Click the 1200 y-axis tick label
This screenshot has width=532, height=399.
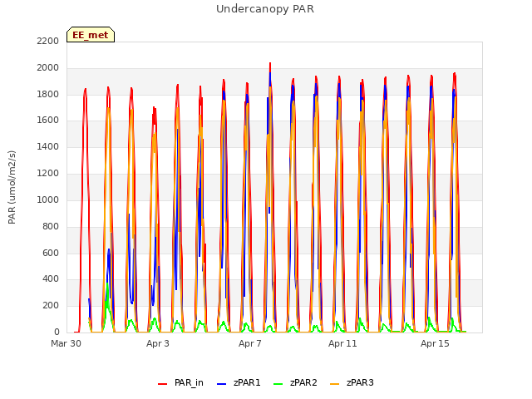pyautogui.click(x=48, y=174)
